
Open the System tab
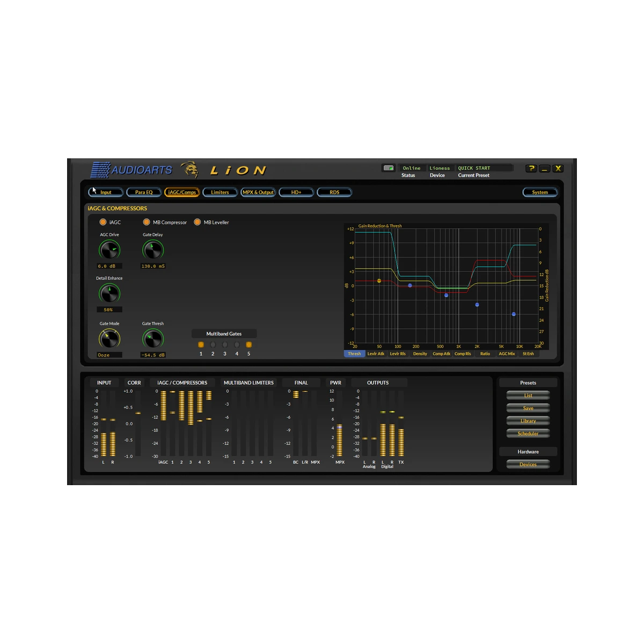(x=540, y=192)
